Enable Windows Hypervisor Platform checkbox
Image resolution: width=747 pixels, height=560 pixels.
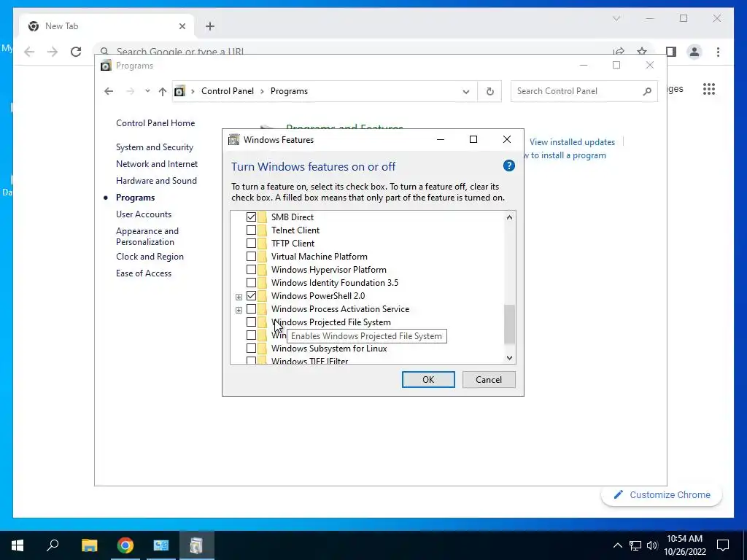point(251,270)
